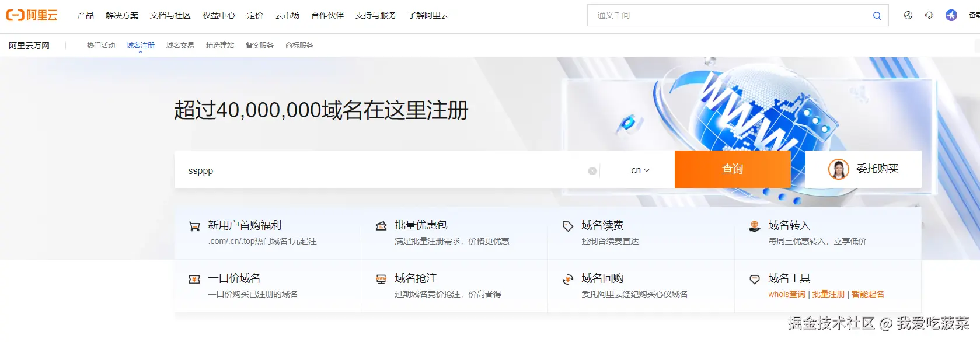This screenshot has height=342, width=980.
Task: Click the 批量优惠包 package icon
Action: click(381, 226)
